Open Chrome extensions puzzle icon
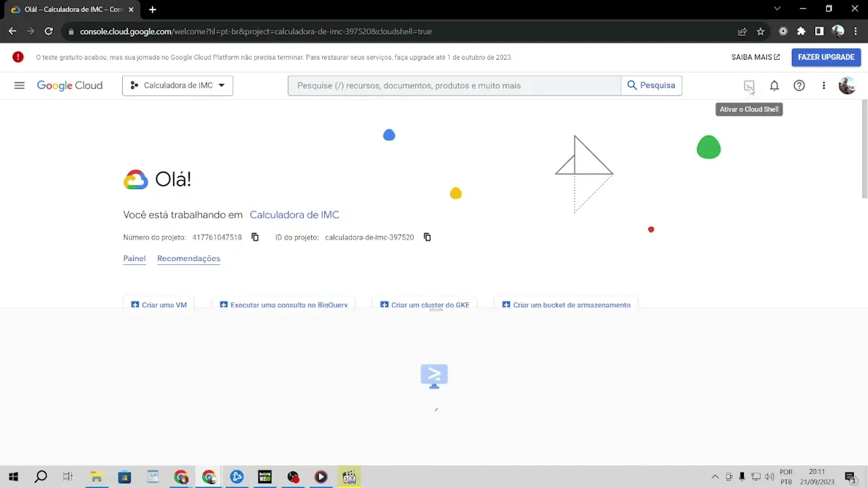 tap(802, 31)
